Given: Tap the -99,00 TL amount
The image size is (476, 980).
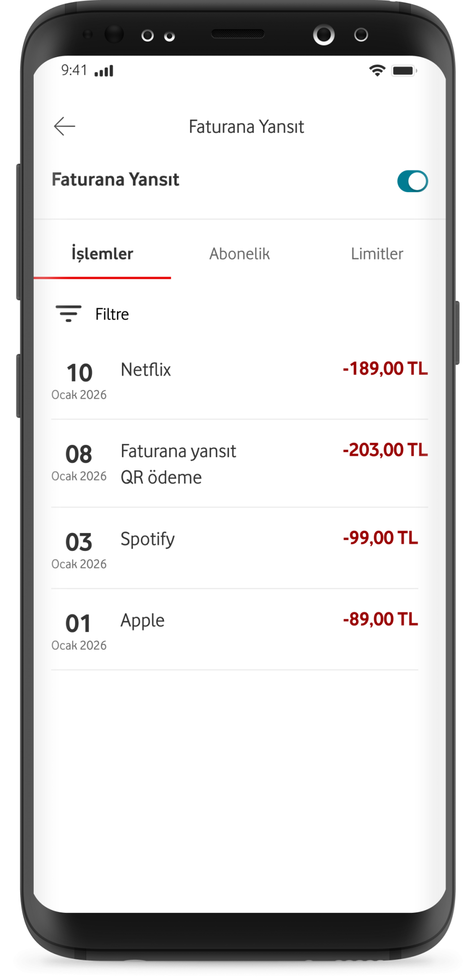Looking at the screenshot, I should 380,538.
